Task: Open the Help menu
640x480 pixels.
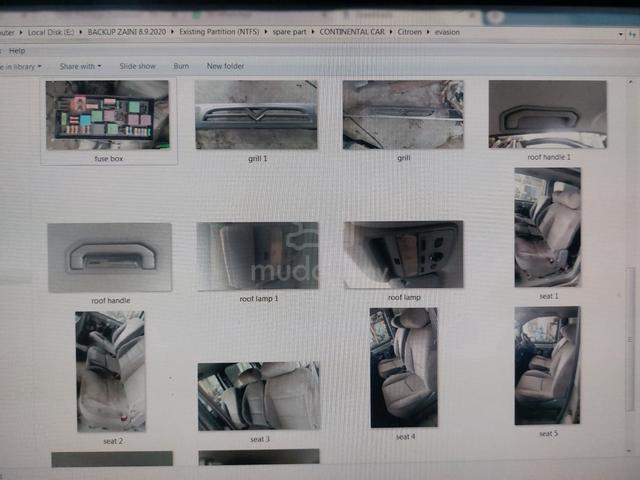Action: tap(17, 51)
